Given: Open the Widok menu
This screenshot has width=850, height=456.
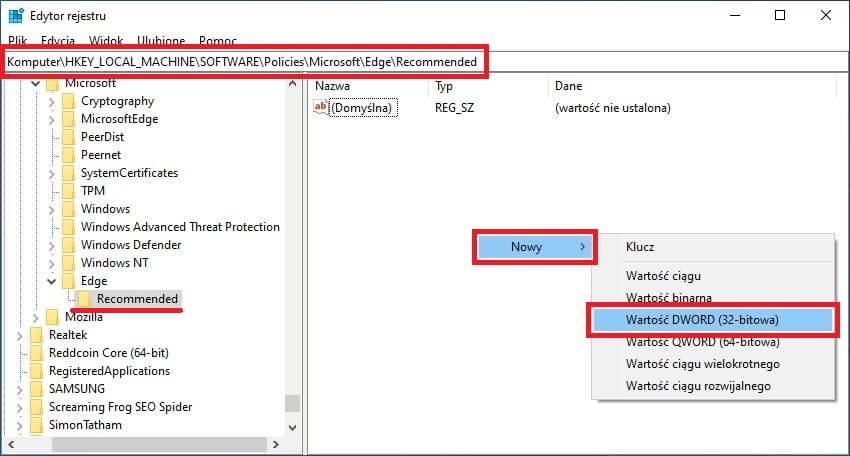Looking at the screenshot, I should (106, 41).
